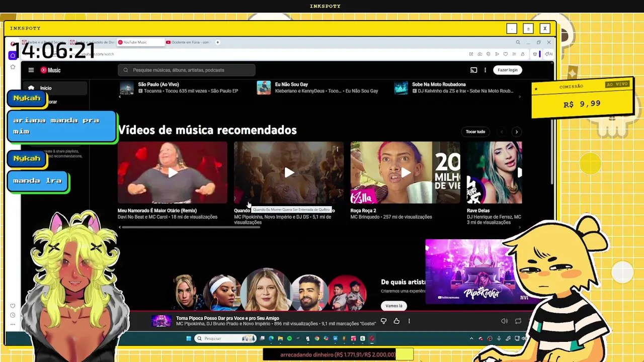The width and height of the screenshot is (644, 362).
Task: Open the Opera sidebar home icon
Action: pyautogui.click(x=13, y=55)
